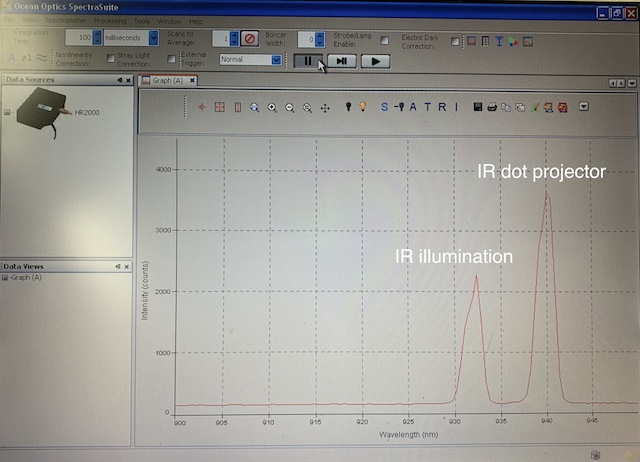
Task: Pause the spectrum acquisition
Action: click(x=308, y=61)
